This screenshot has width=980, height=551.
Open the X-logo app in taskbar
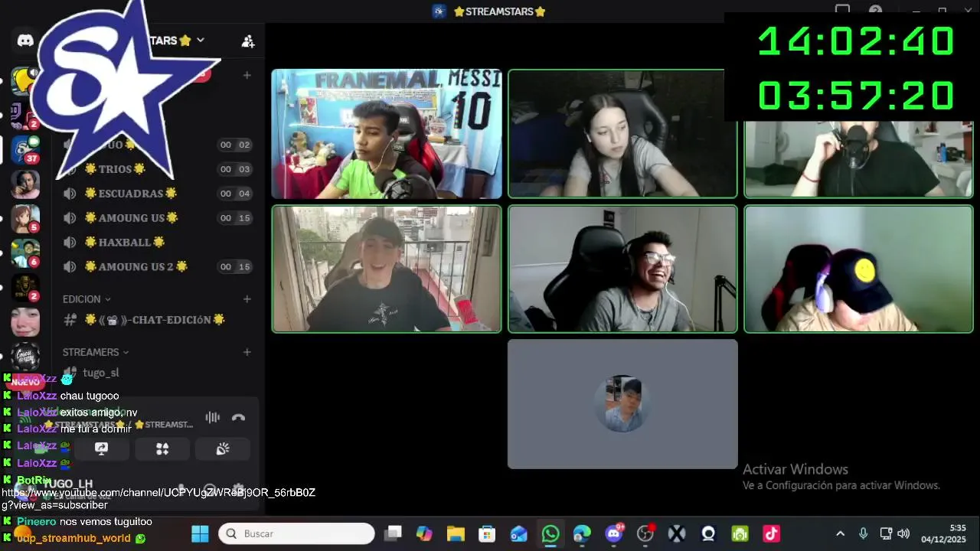point(677,533)
